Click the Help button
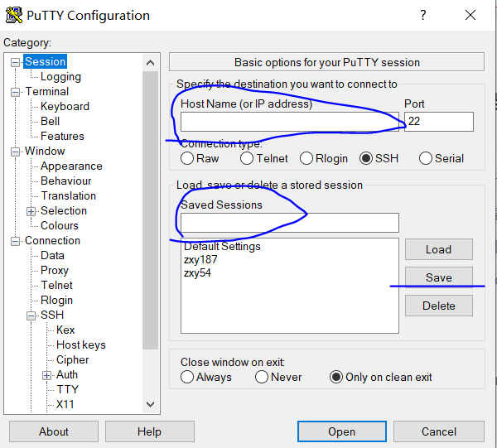 [x=149, y=431]
